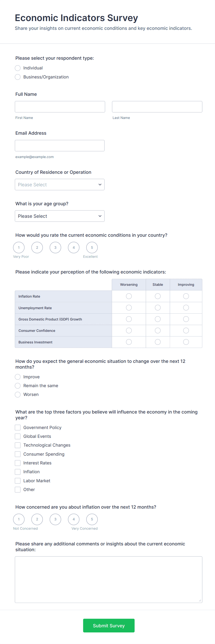Check the Other factor option
Viewport: 215px width, 644px height.
18,489
